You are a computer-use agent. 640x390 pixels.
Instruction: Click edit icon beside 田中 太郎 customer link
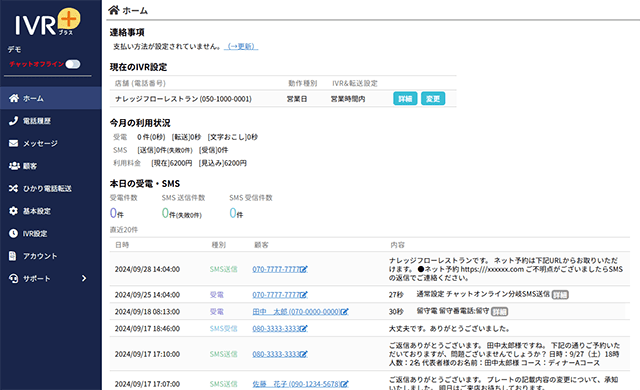[x=344, y=312]
